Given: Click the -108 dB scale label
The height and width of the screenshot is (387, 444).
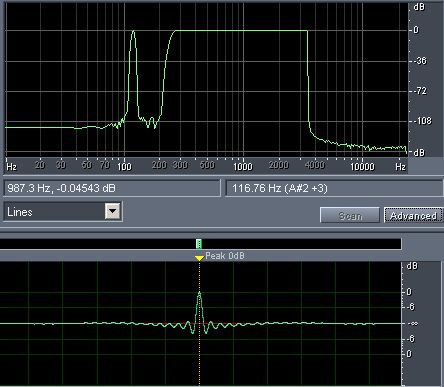Looking at the screenshot, I should pyautogui.click(x=422, y=120).
